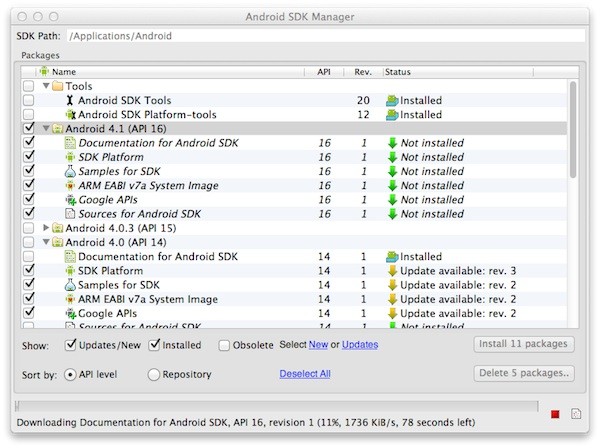Toggle the Installed show filter

[x=154, y=345]
